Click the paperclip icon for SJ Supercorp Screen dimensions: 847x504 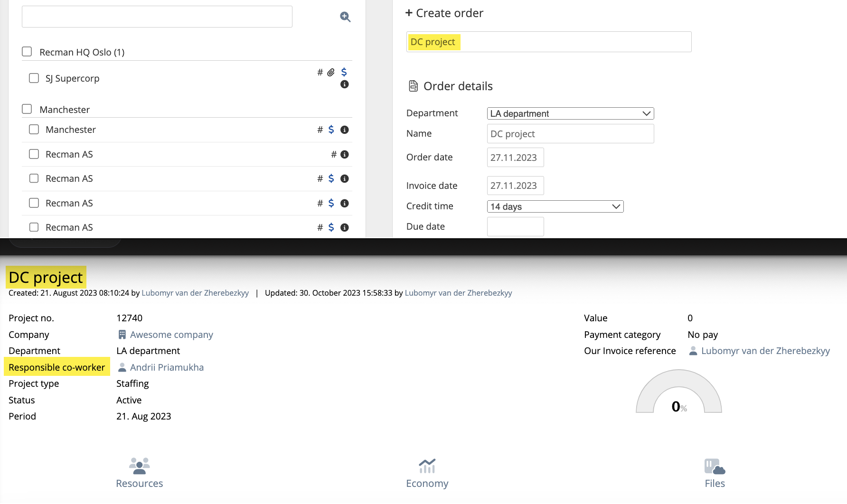pos(331,72)
